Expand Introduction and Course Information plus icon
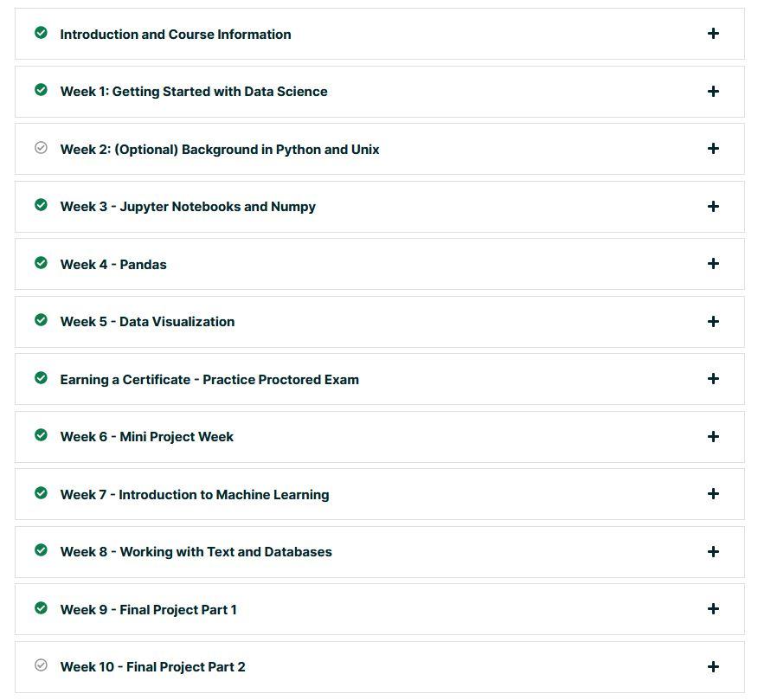Screen dimensions: 758x700 pyautogui.click(x=713, y=34)
